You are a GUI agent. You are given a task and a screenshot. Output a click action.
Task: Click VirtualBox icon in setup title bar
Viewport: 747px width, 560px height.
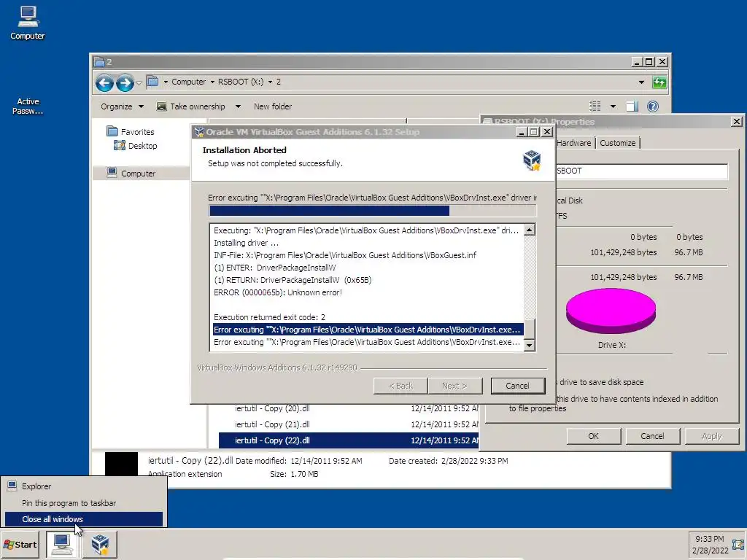(198, 132)
